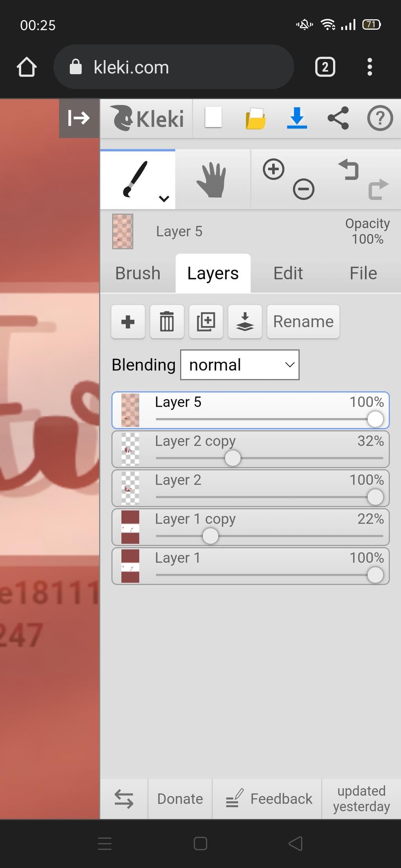Click the zoom out minus icon
This screenshot has height=868, width=401.
click(x=303, y=189)
